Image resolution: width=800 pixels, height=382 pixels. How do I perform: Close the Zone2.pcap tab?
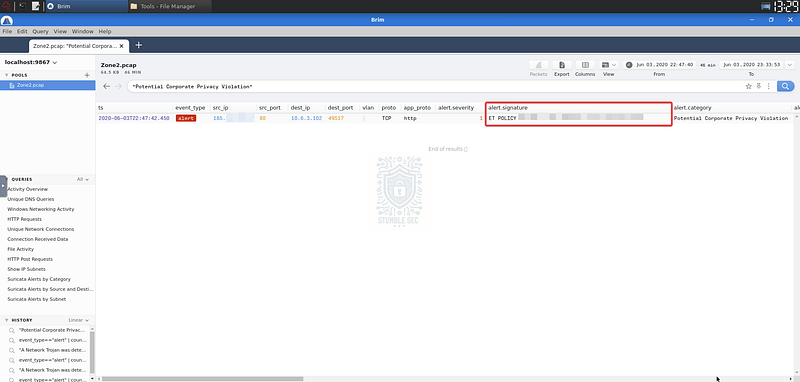[121, 45]
